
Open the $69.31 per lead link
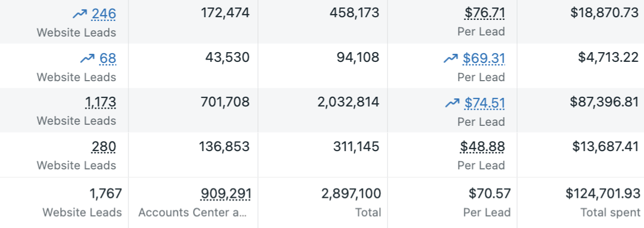484,58
